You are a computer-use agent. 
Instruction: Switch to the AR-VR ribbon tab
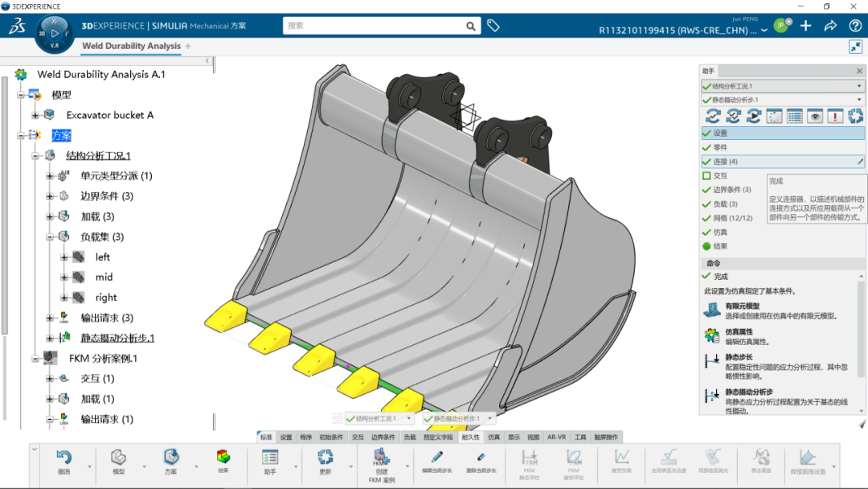[556, 437]
